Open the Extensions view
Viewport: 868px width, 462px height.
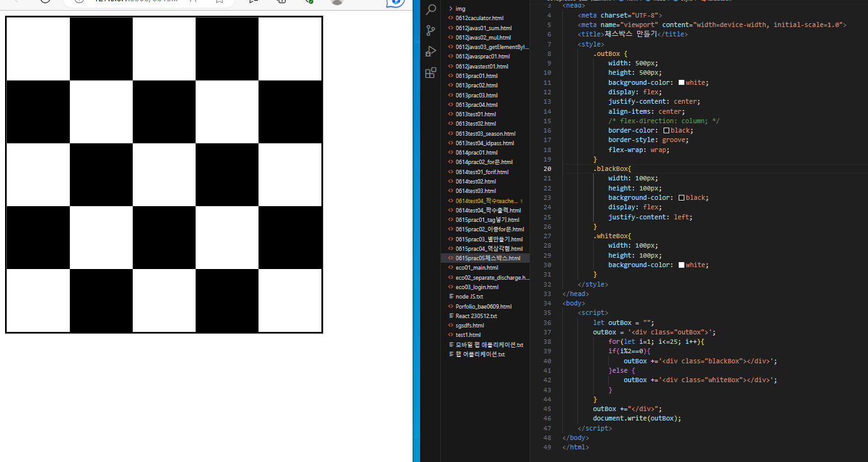point(431,73)
